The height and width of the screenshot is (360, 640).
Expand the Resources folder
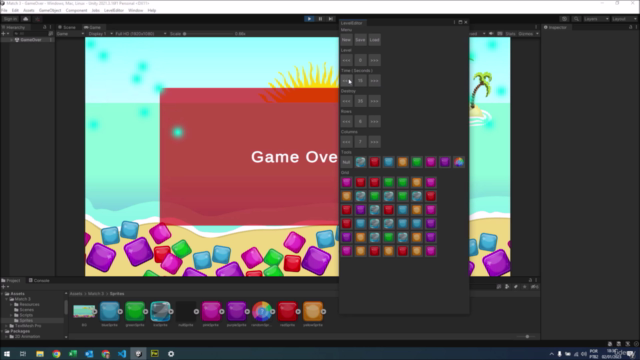11,304
